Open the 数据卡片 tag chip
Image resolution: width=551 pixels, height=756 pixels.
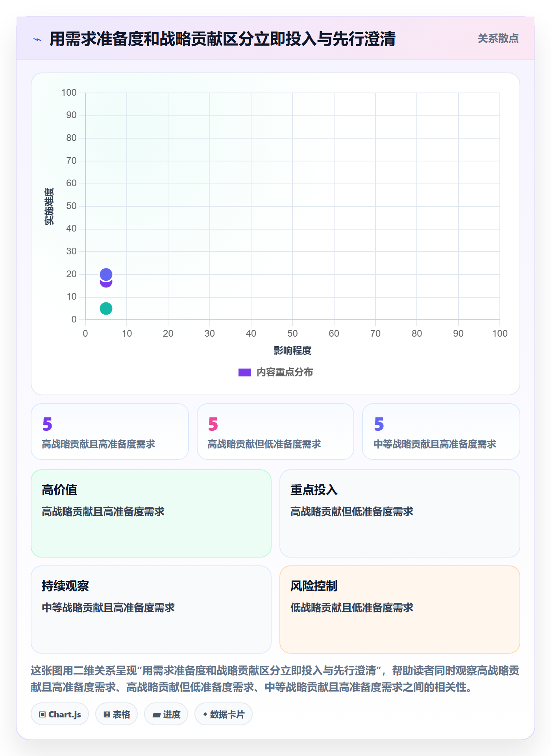tap(224, 714)
